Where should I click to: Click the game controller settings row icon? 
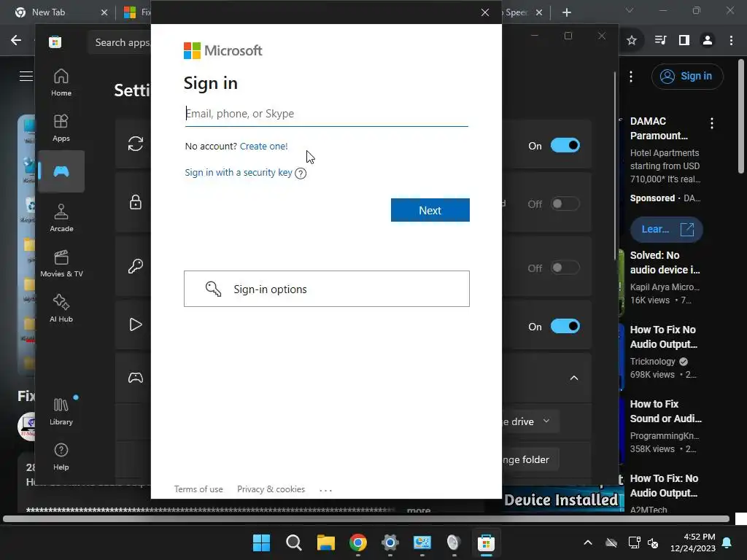click(135, 378)
